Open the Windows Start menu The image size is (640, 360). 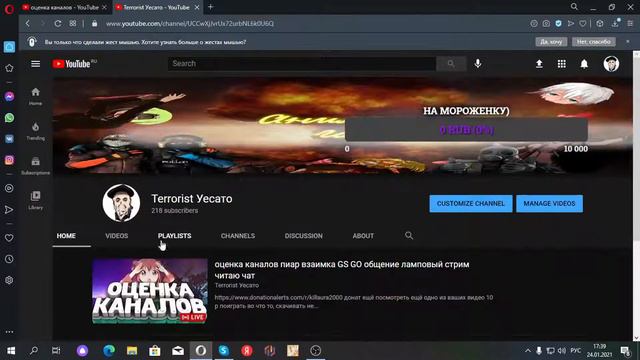[11, 351]
